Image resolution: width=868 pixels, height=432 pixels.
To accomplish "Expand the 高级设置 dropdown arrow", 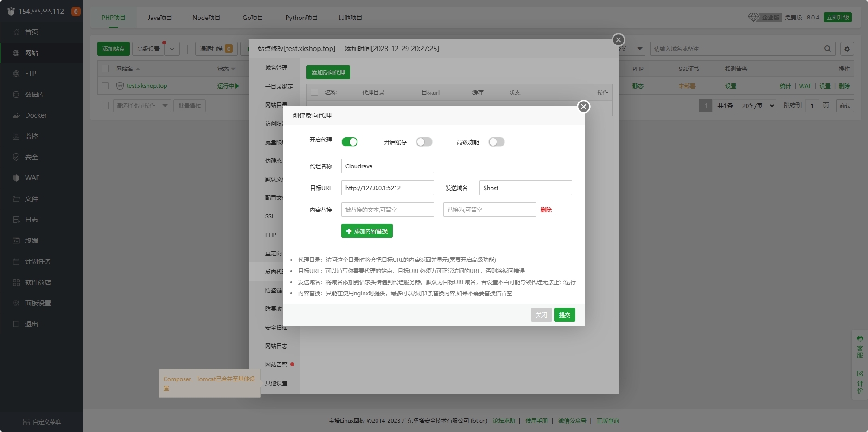I will pyautogui.click(x=172, y=49).
